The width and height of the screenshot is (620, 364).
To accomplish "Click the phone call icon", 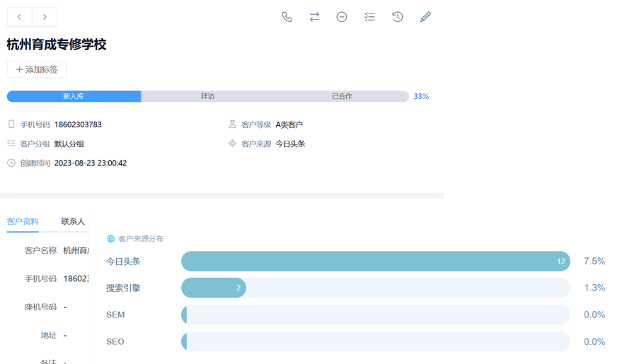I will coord(287,17).
